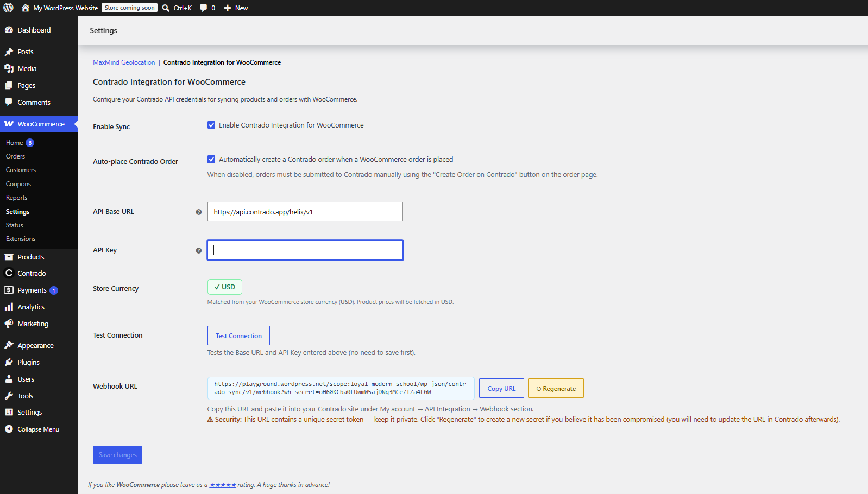
Task: Click the Comments speech bubble sidebar icon
Action: point(9,102)
